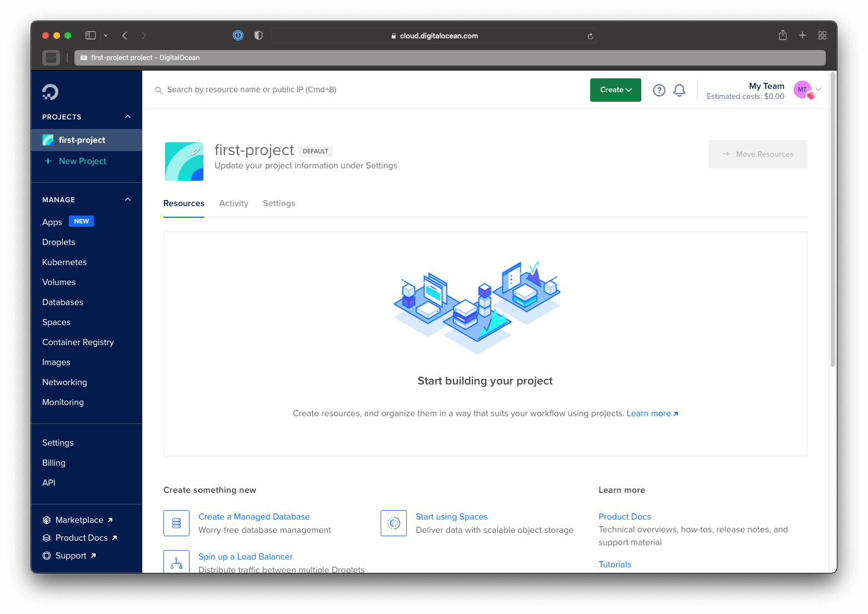Open the help question mark icon
This screenshot has height=614, width=868.
coord(659,90)
